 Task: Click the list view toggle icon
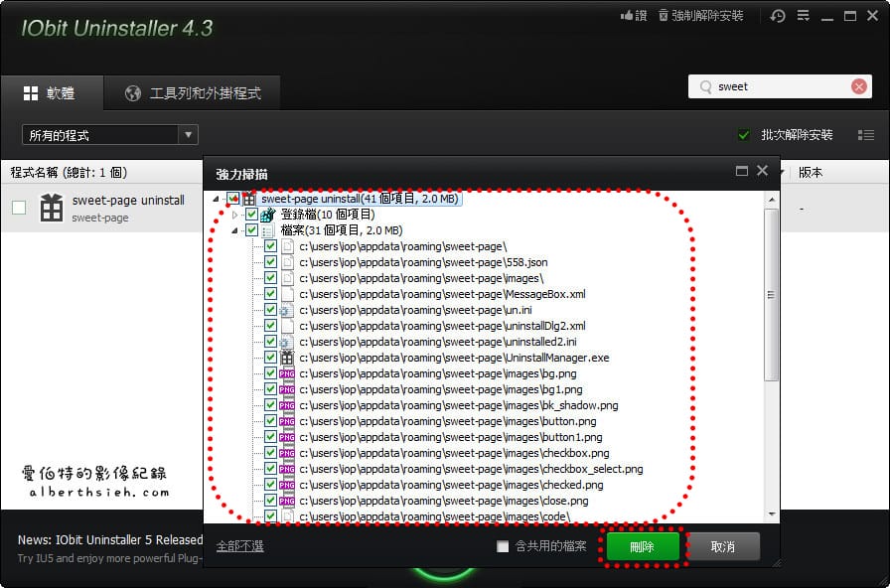click(x=865, y=135)
